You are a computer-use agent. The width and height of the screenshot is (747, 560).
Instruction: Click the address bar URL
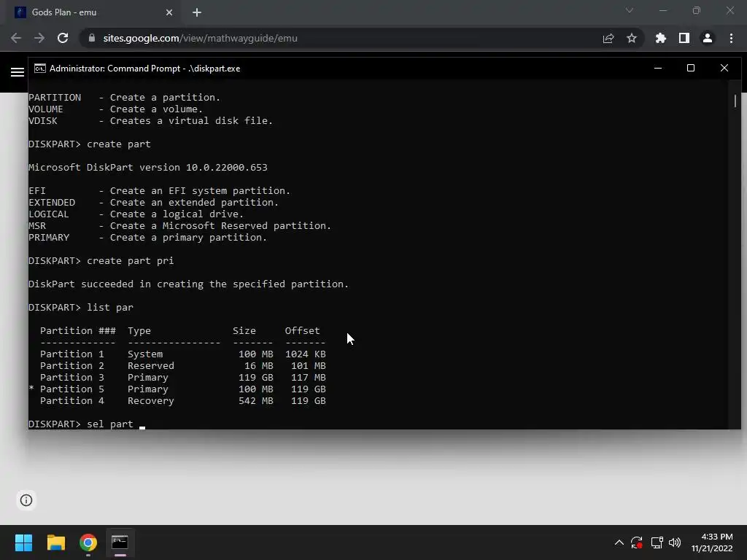(200, 38)
